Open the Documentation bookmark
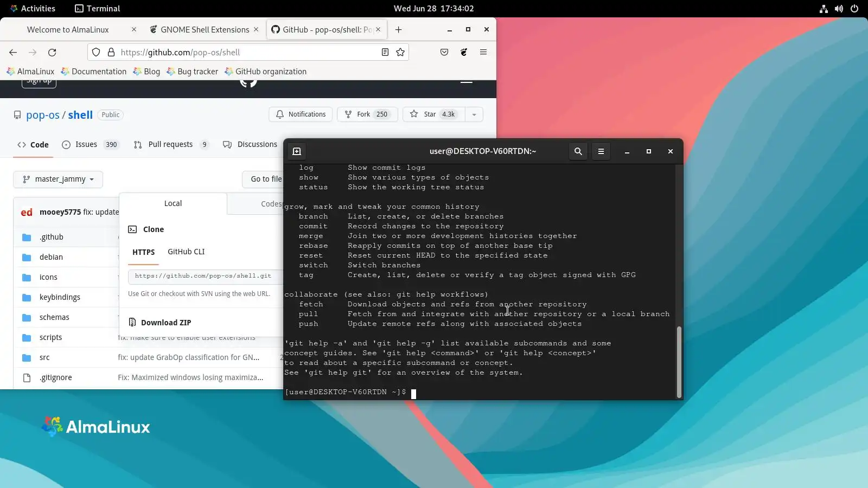 click(94, 72)
